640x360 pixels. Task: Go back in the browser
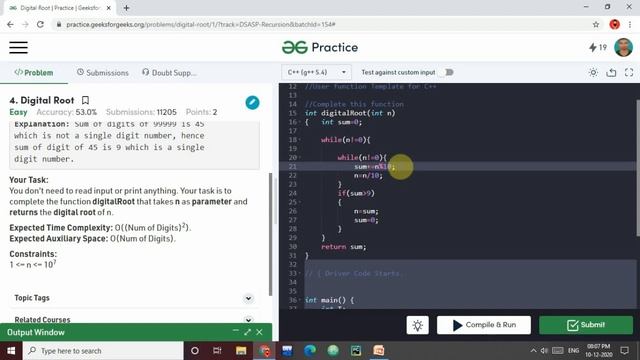point(11,24)
